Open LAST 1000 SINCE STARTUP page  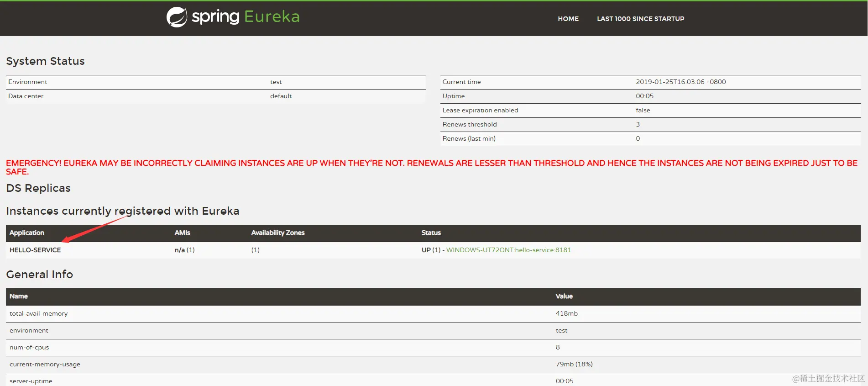tap(640, 19)
